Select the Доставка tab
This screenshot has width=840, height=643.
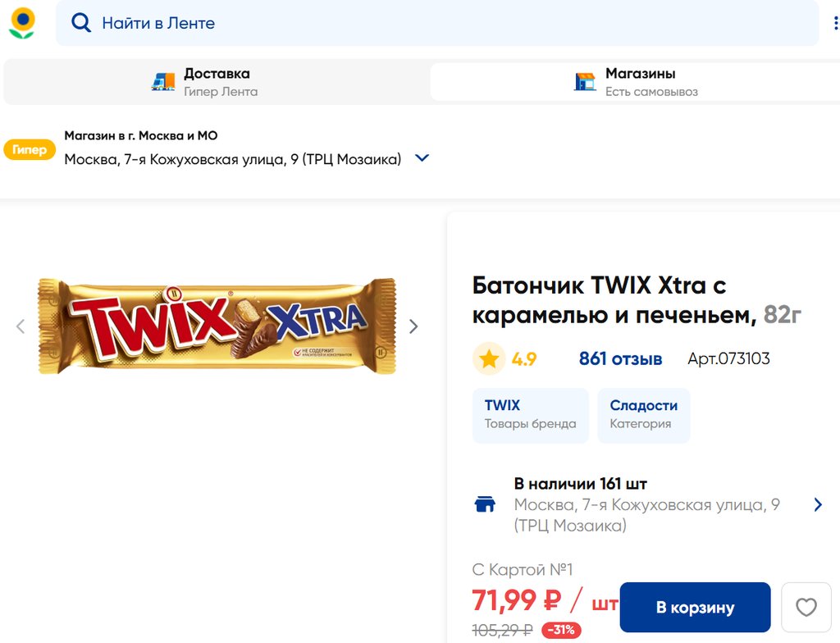[x=216, y=81]
